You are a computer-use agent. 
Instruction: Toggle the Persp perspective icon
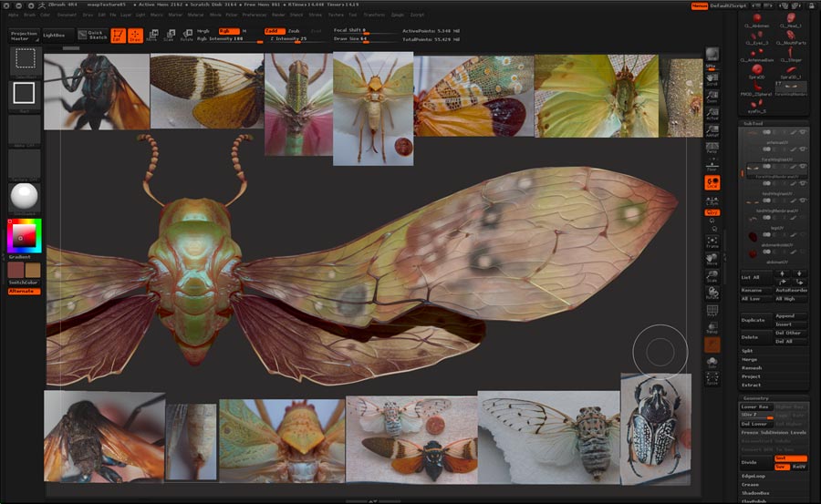[712, 147]
